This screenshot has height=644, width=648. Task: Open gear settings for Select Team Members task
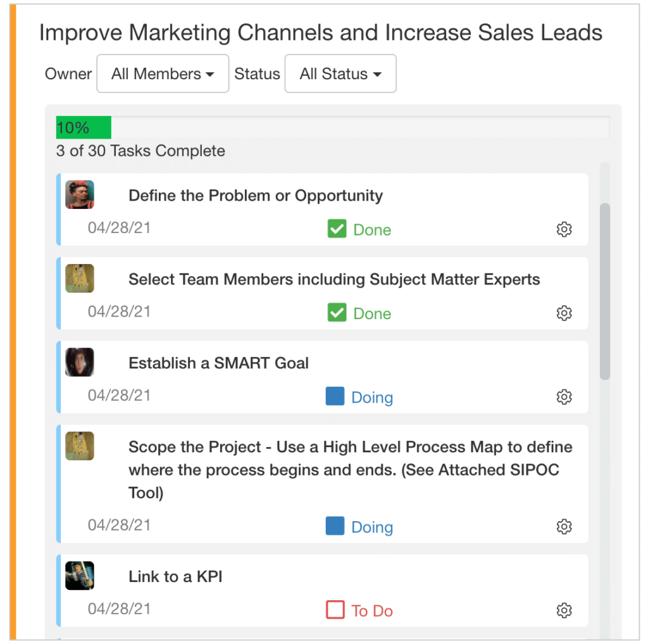[x=564, y=313]
